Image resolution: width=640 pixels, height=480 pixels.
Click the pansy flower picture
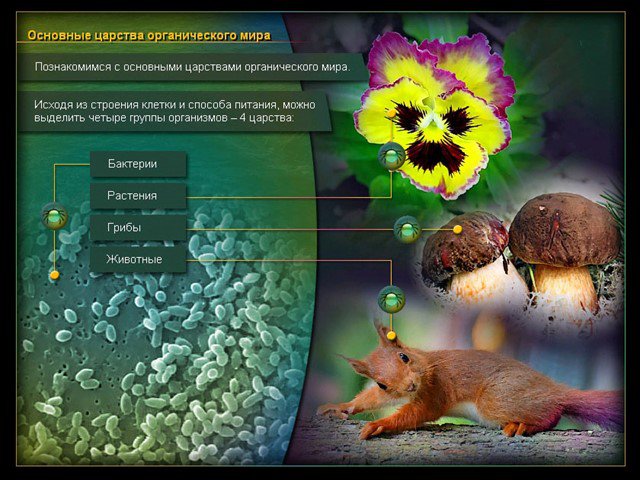coord(434,114)
